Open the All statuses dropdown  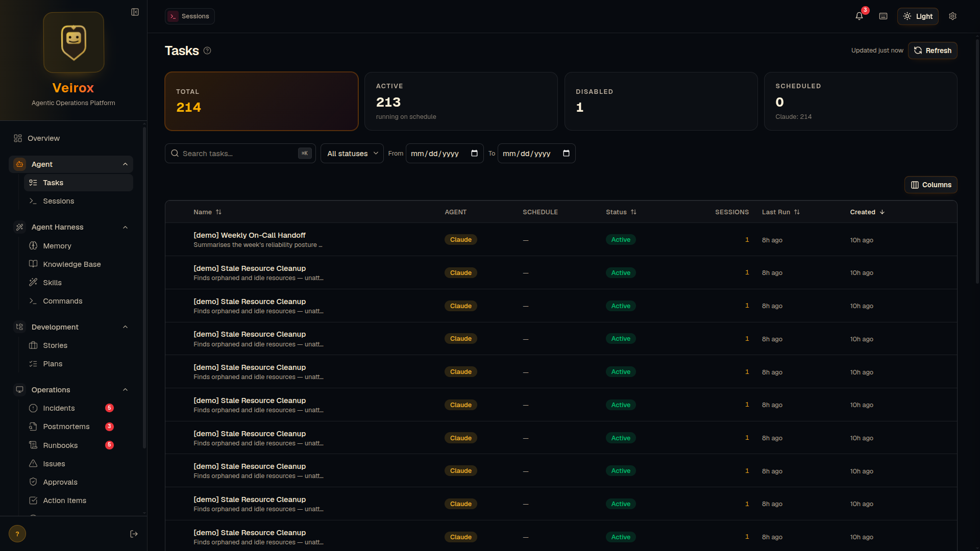[x=352, y=153]
